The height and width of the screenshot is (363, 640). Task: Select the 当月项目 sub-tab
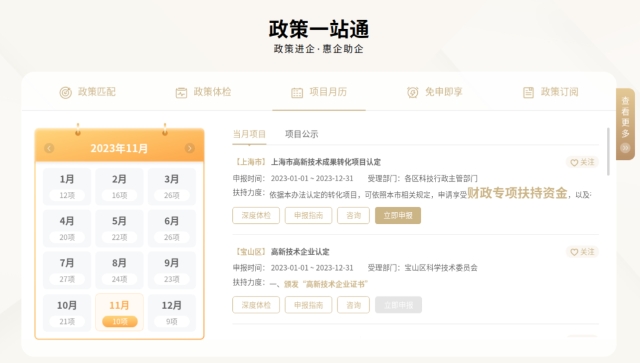point(249,134)
